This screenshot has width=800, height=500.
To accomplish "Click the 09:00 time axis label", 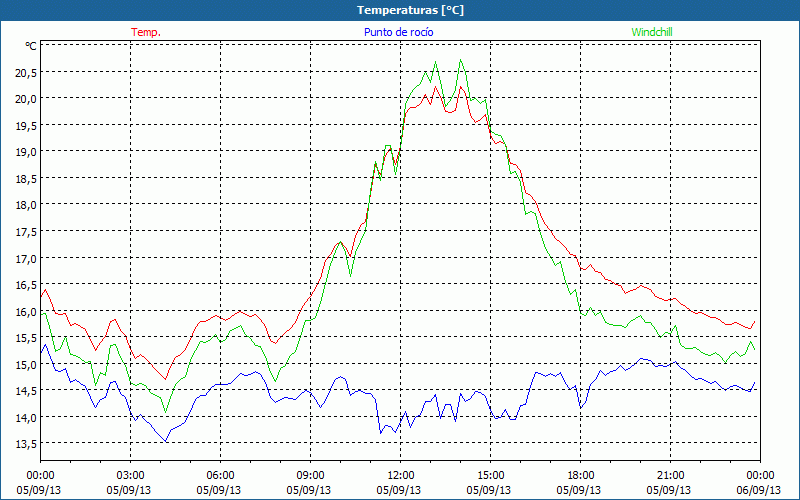I will coord(311,476).
